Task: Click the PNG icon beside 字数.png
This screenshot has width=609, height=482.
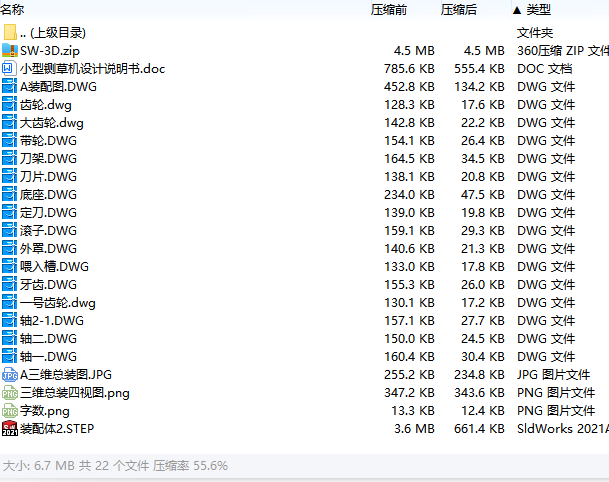Action: click(x=10, y=410)
